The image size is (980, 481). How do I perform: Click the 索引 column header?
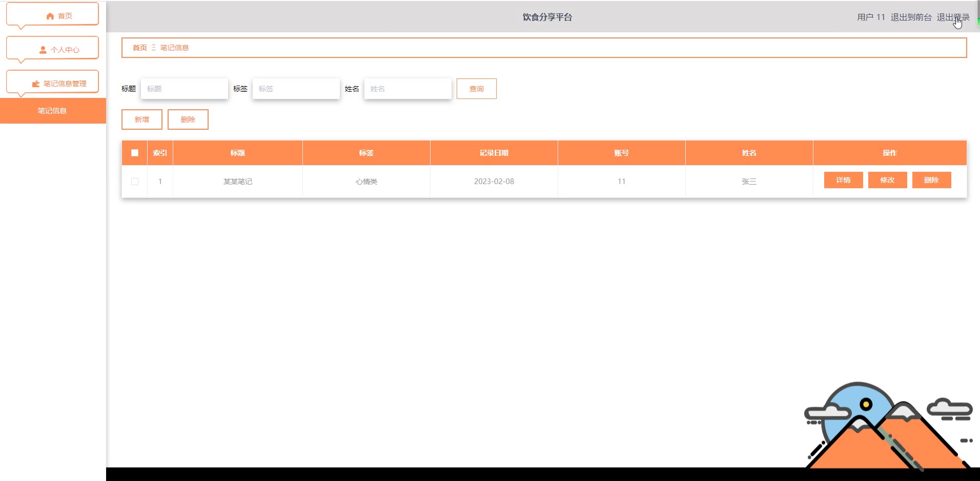tap(160, 153)
